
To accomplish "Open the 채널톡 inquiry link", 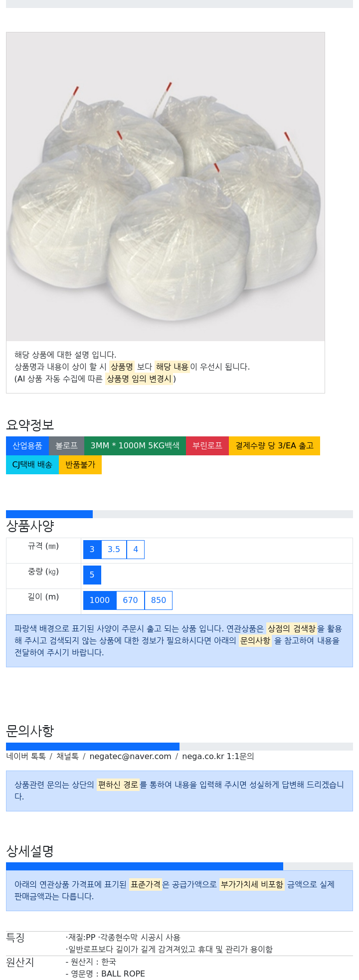I will click(x=67, y=757).
